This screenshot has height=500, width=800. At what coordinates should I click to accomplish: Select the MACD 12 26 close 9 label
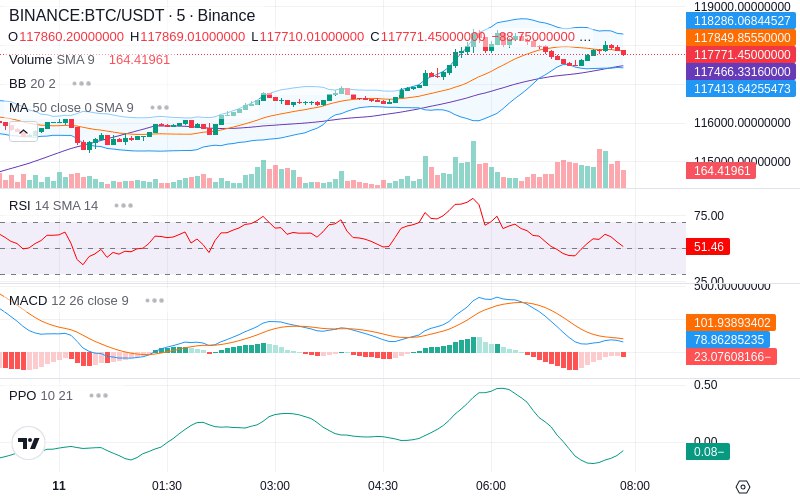[68, 301]
